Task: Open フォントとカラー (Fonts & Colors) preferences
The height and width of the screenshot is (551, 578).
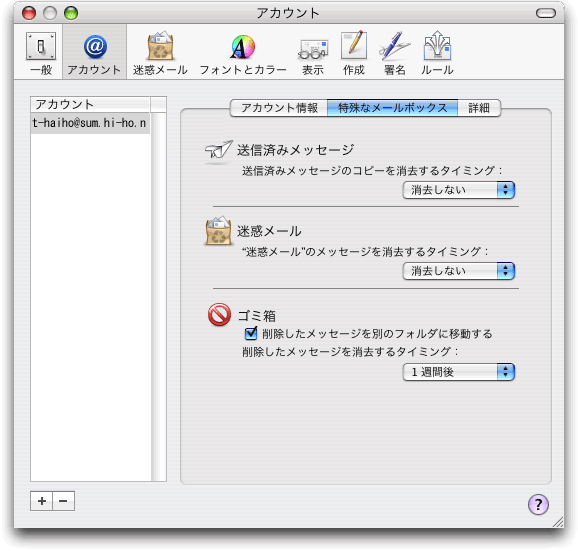Action: click(x=243, y=53)
